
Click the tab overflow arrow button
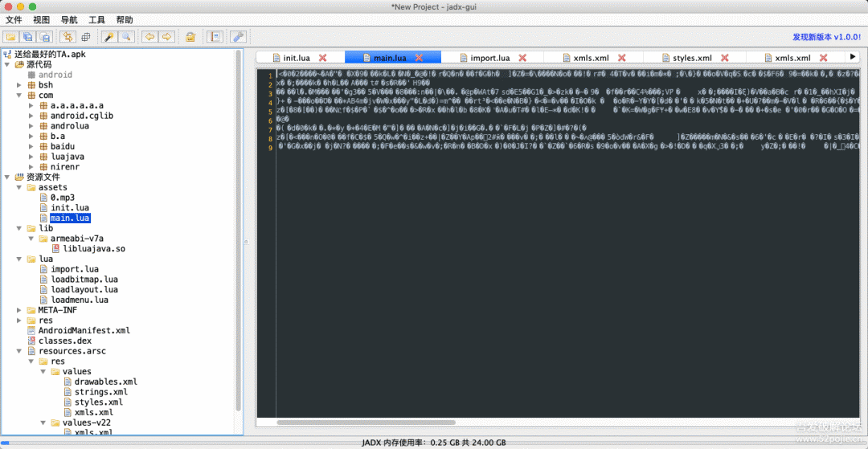(x=853, y=57)
